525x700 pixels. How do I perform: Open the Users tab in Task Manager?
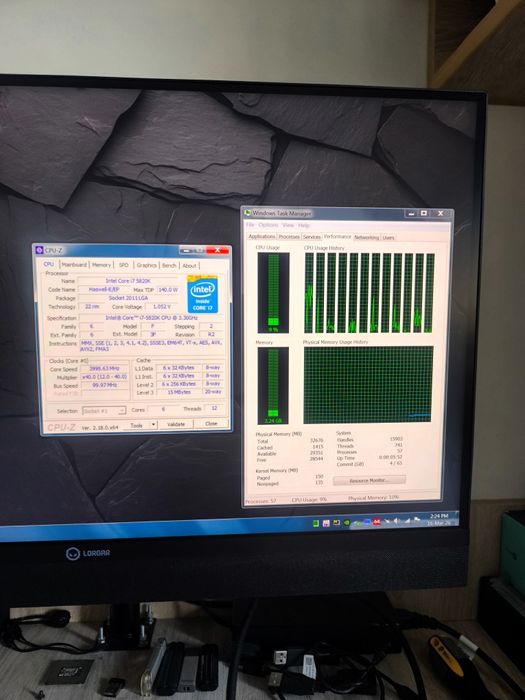click(x=388, y=238)
